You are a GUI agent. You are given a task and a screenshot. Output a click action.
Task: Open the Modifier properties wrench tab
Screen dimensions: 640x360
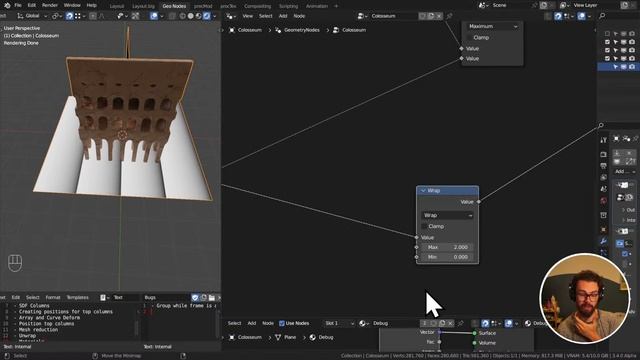604,241
